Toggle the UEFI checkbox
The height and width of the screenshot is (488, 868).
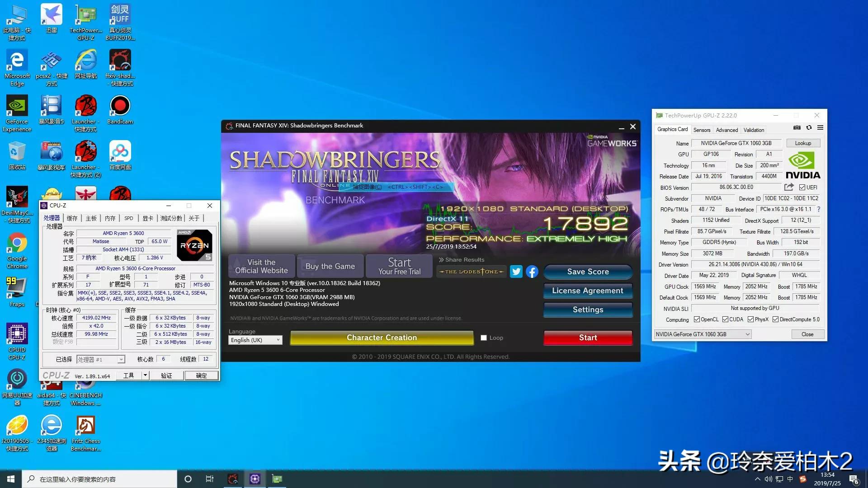(x=802, y=188)
